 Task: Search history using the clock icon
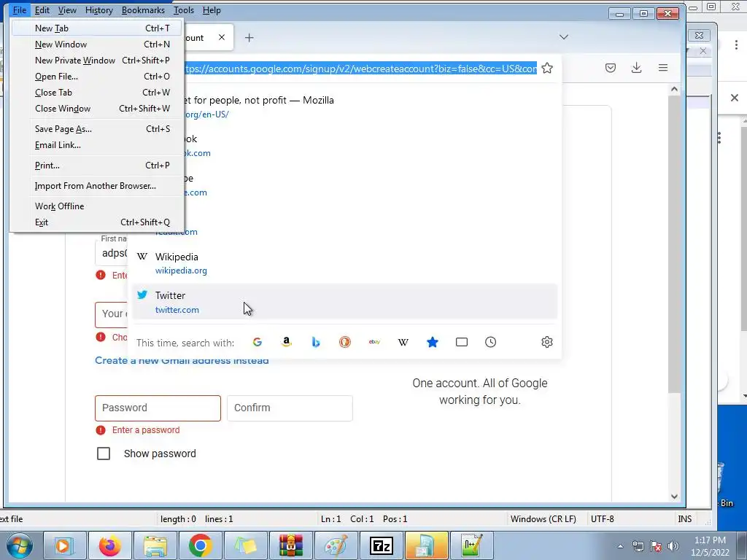491,342
